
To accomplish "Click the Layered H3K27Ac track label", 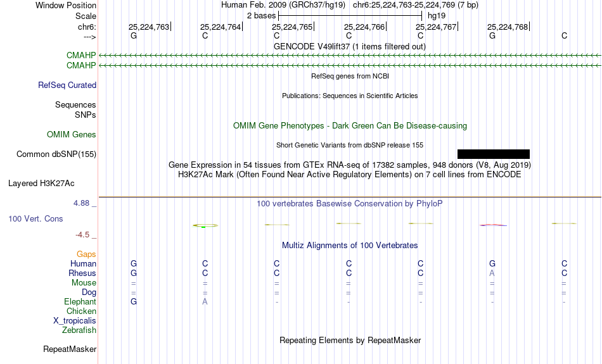I will pyautogui.click(x=41, y=184).
